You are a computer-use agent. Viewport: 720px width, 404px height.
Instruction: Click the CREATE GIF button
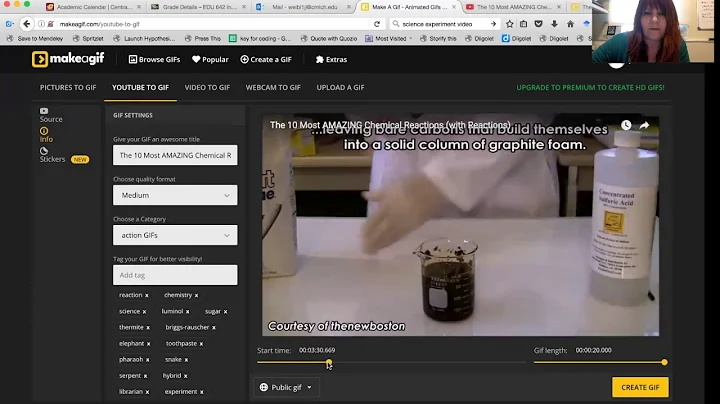click(x=640, y=387)
